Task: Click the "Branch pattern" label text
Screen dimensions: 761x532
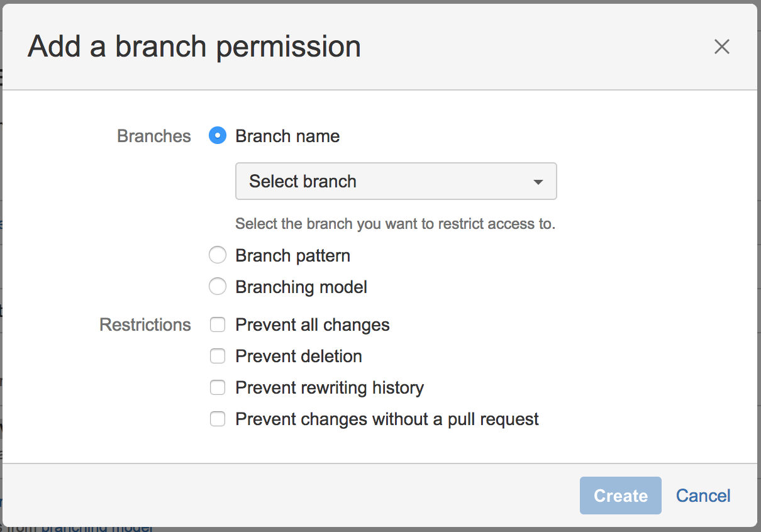Action: 293,256
